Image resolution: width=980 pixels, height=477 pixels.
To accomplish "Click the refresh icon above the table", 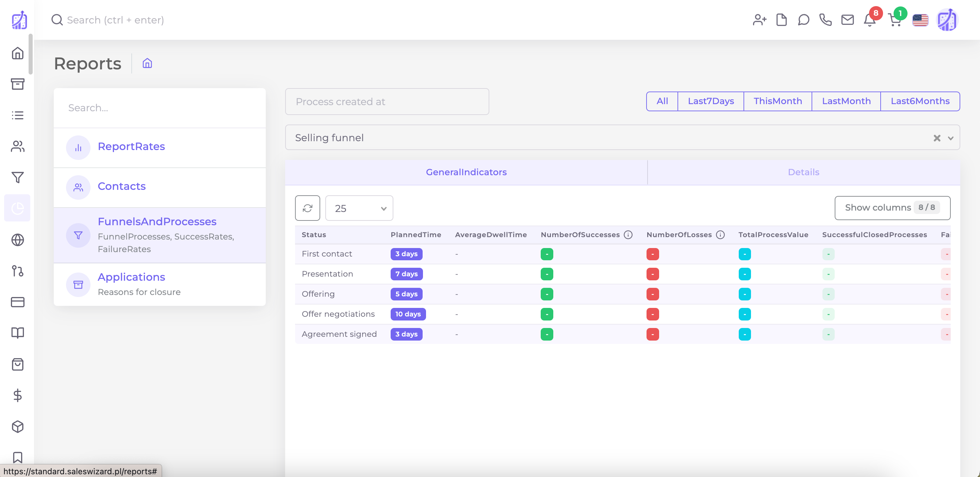I will [x=308, y=208].
